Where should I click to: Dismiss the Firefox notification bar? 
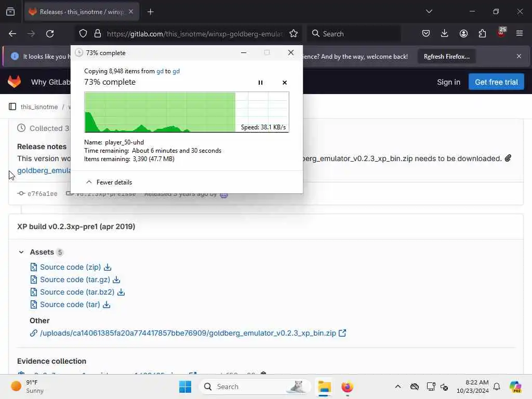click(x=519, y=56)
